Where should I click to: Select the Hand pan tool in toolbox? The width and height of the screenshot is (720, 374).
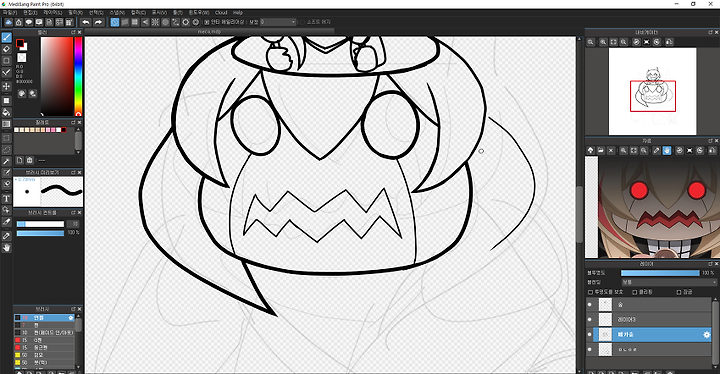click(6, 248)
